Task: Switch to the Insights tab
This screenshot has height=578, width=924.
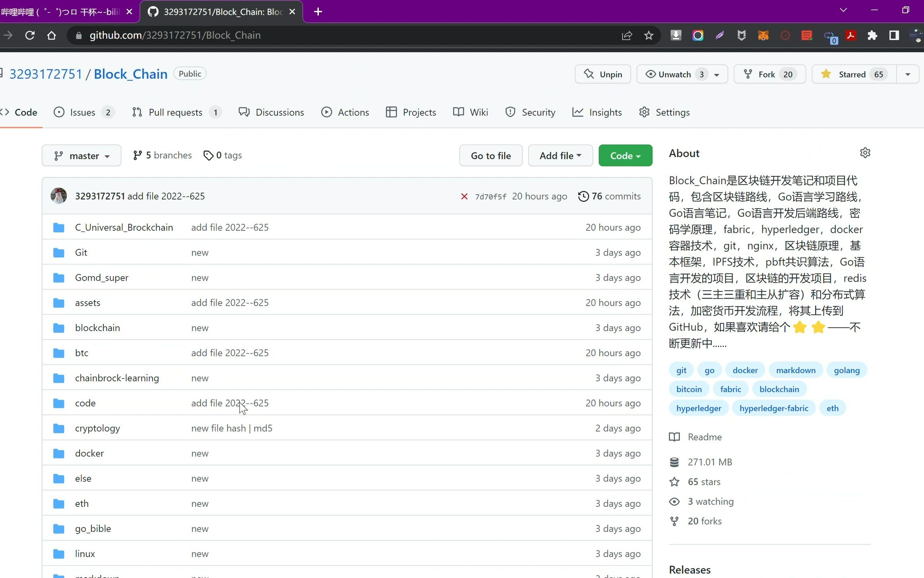Action: coord(597,112)
